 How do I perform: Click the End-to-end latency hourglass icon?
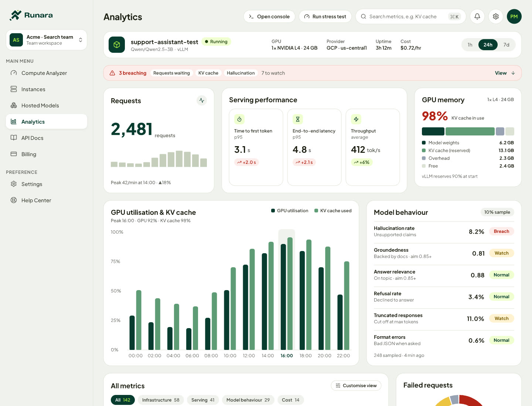(x=298, y=119)
